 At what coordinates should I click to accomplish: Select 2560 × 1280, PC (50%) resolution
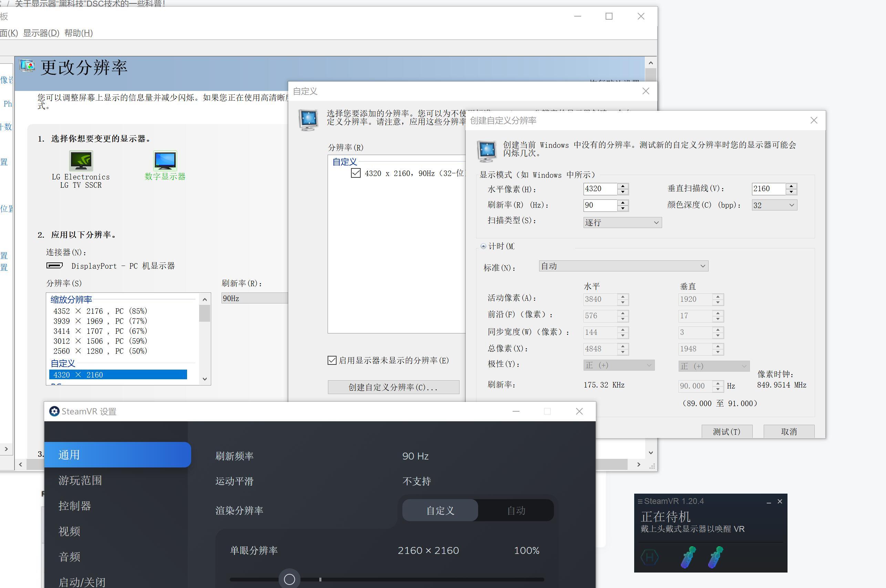(100, 351)
